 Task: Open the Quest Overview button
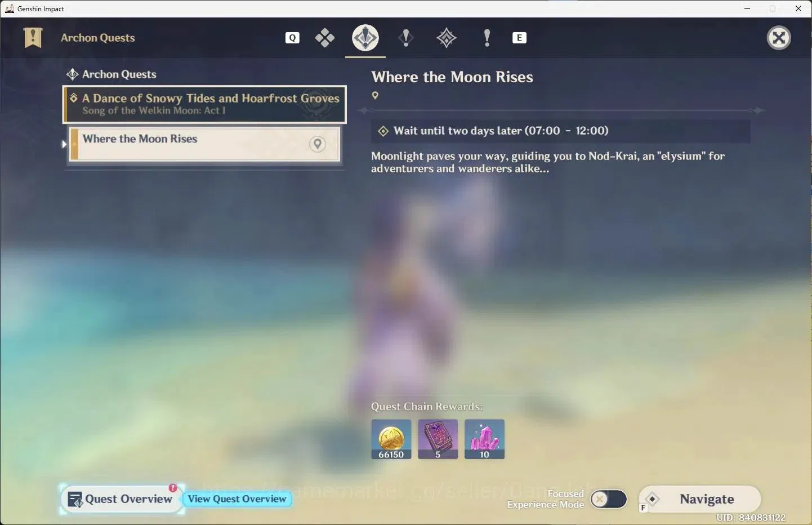coord(121,499)
